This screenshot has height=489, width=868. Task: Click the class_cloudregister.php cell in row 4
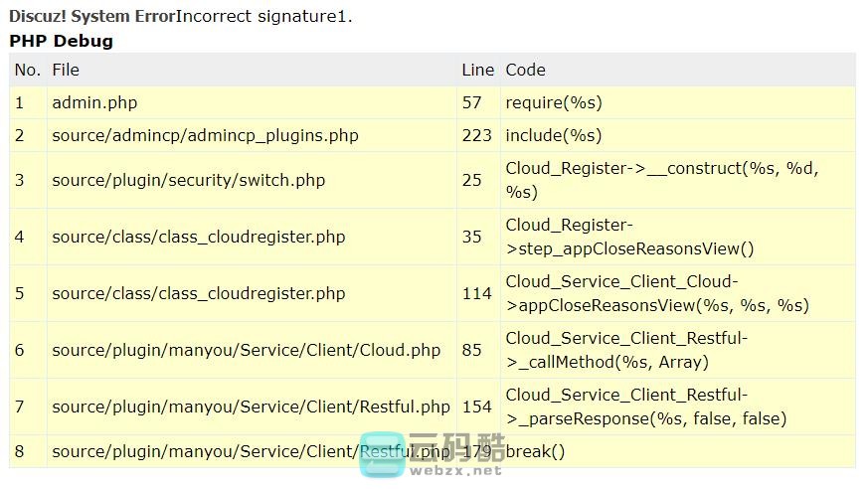point(198,237)
